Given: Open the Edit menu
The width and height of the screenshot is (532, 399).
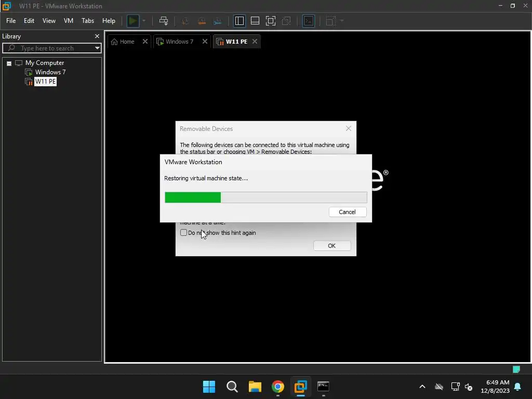Looking at the screenshot, I should coord(29,21).
